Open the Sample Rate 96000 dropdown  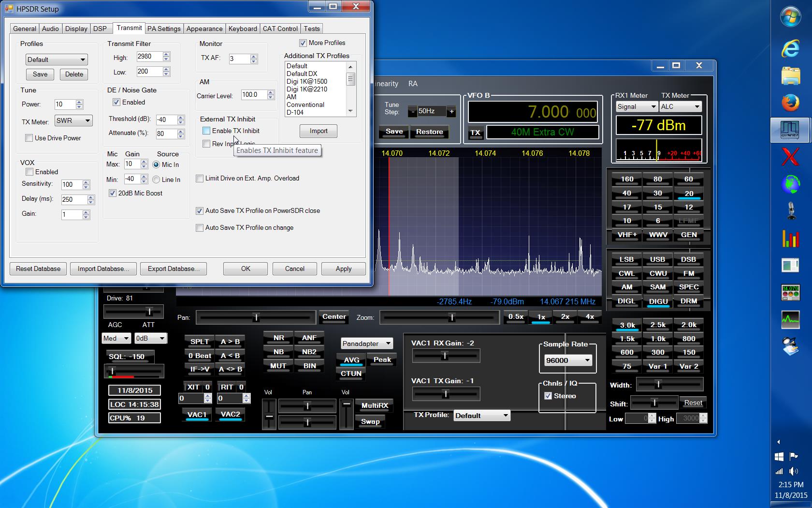tap(568, 360)
